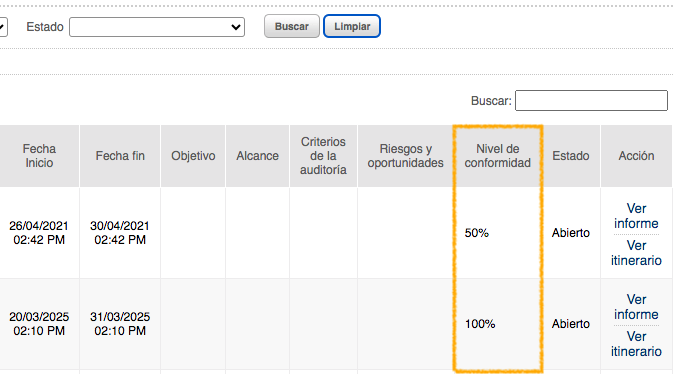This screenshot has width=676, height=374.
Task: Sort by Criterios de la auditoría header
Action: pyautogui.click(x=323, y=156)
